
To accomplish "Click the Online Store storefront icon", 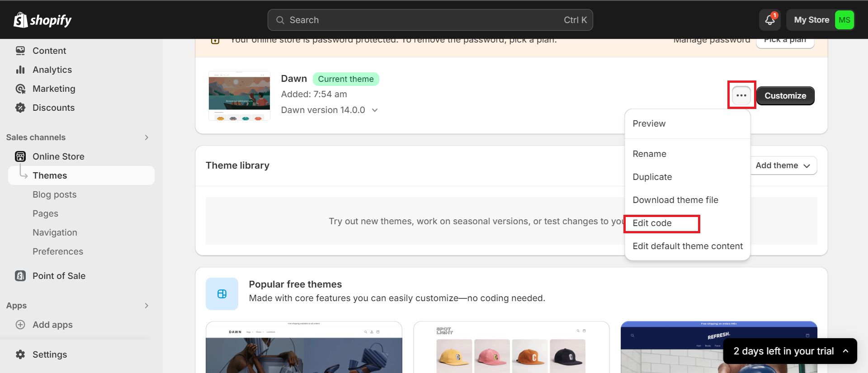I will coord(20,156).
